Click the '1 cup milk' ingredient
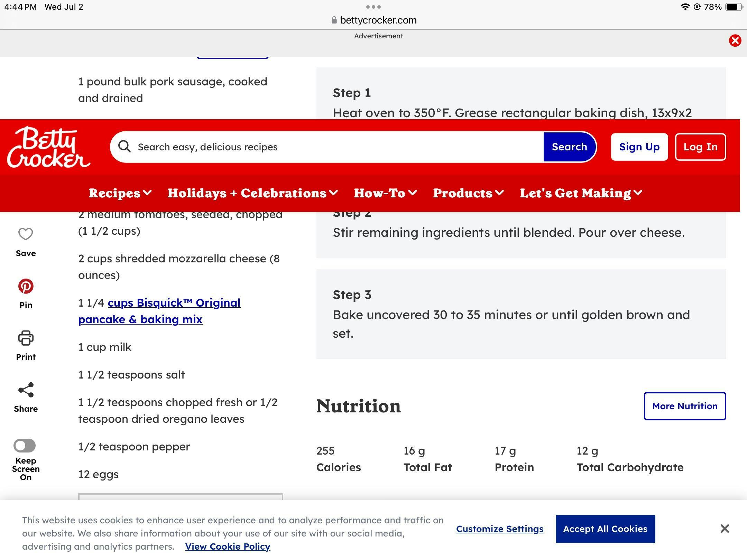This screenshot has height=560, width=747. coord(105,347)
